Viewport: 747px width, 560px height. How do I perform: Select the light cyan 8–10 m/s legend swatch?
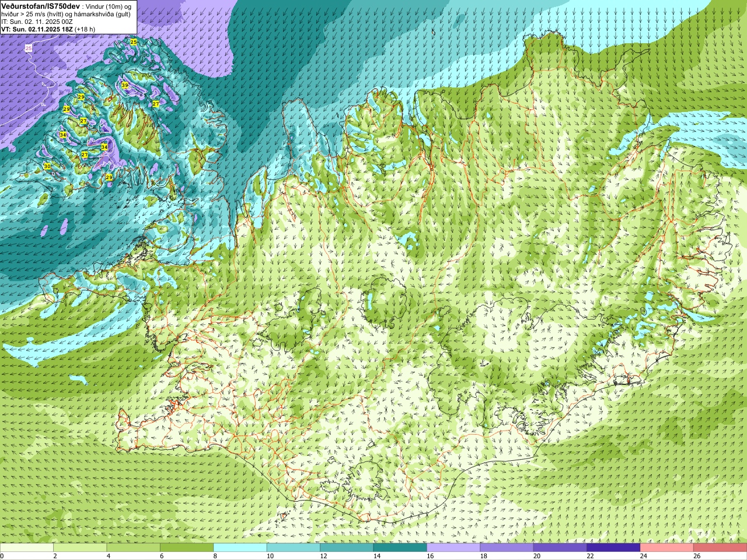click(x=240, y=548)
